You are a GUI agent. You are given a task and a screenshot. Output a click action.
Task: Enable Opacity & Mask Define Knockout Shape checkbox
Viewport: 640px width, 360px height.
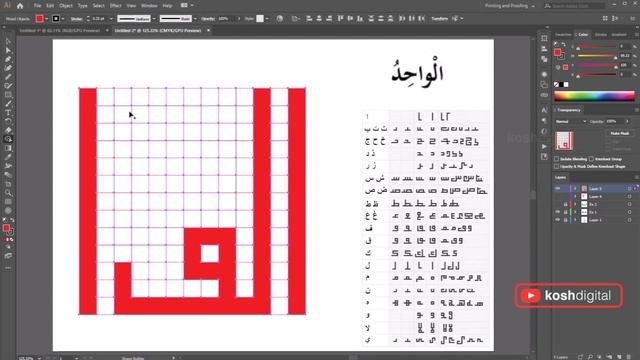click(556, 167)
